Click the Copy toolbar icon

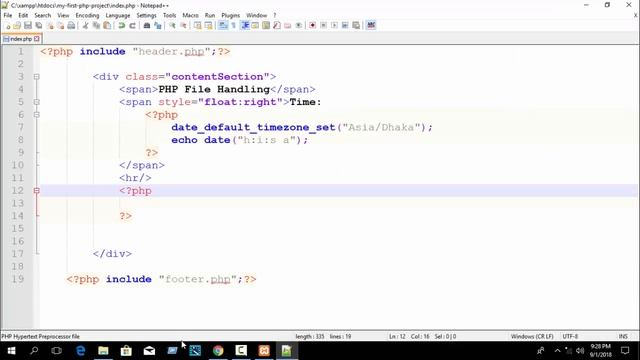point(96,25)
